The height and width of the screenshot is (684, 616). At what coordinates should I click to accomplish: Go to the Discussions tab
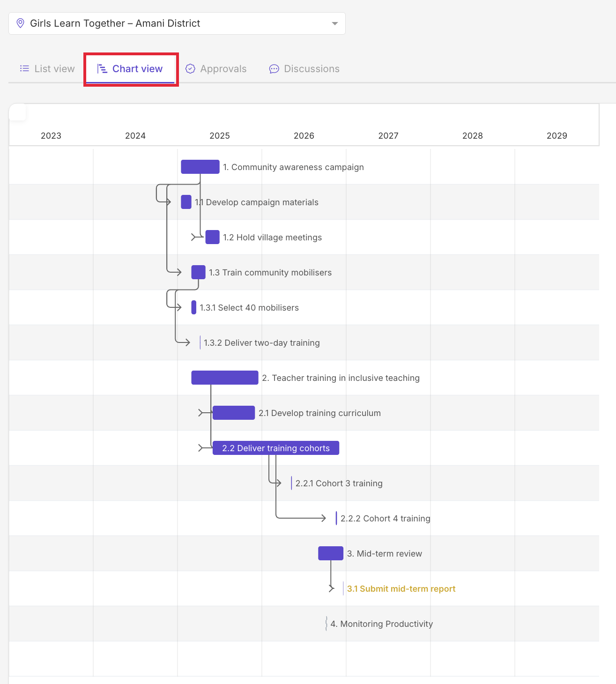pos(304,69)
